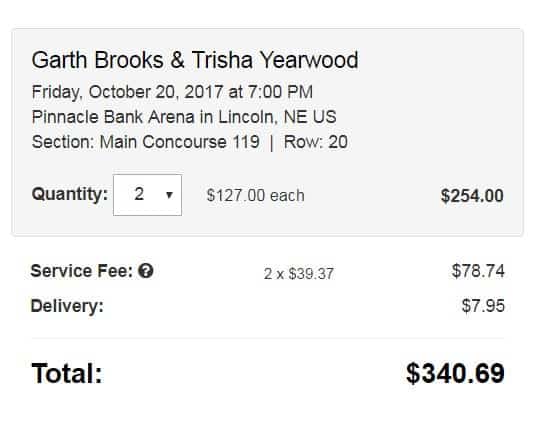The height and width of the screenshot is (447, 546).
Task: Click the $78.74 service fee amount
Action: click(x=478, y=271)
